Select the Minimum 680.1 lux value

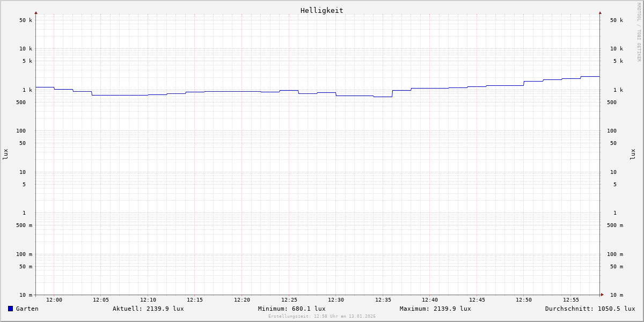click(x=291, y=309)
